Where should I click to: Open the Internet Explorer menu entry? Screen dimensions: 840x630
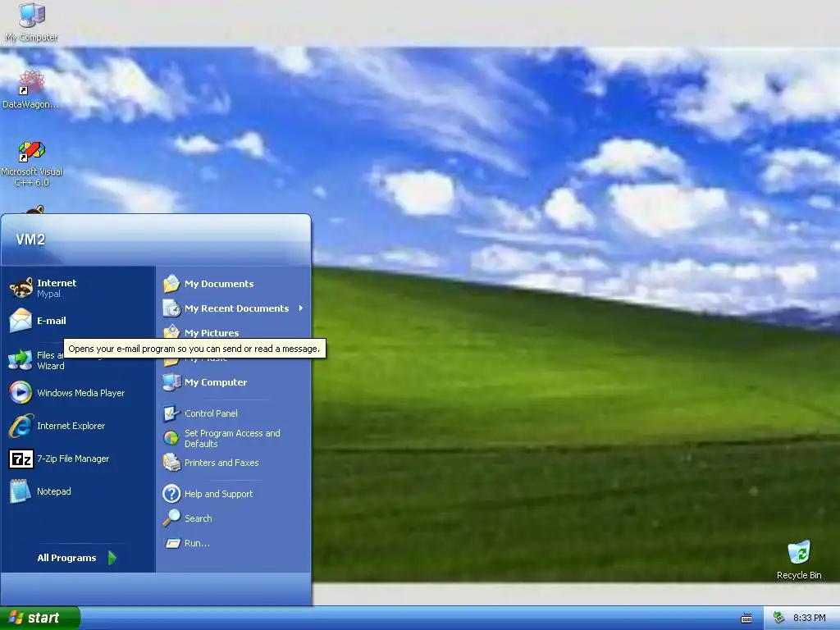click(x=78, y=426)
